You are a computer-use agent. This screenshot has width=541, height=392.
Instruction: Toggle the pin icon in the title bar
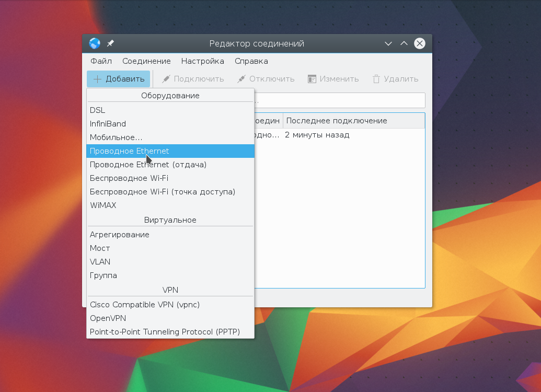[x=110, y=43]
